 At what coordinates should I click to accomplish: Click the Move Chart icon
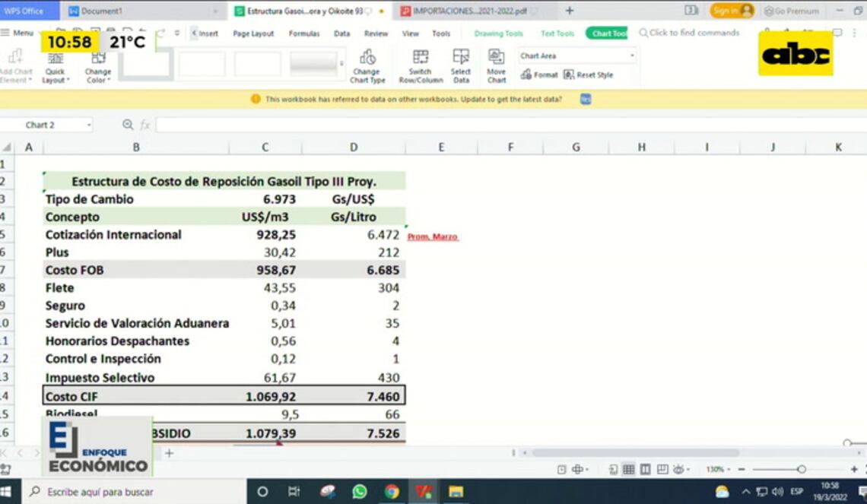pyautogui.click(x=496, y=58)
